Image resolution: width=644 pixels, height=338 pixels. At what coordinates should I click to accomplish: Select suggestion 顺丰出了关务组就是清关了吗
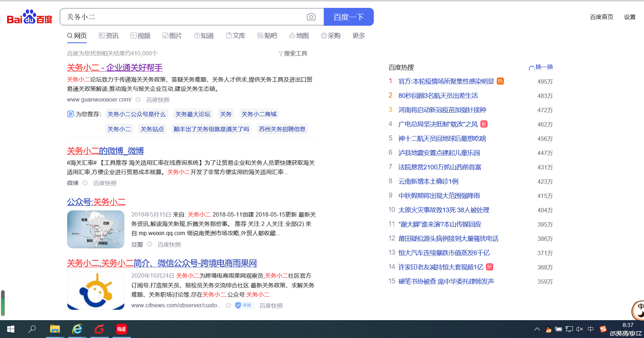pos(211,129)
